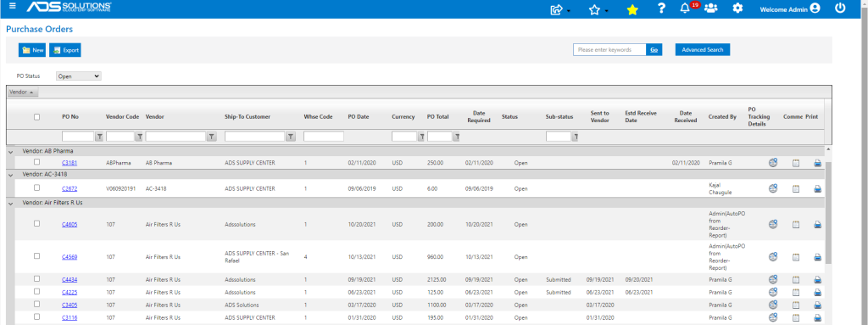
Task: Print purchase order C3116
Action: point(817,318)
